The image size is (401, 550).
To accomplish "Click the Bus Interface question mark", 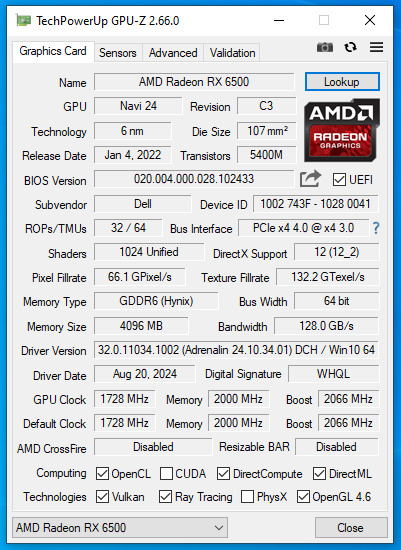I will click(376, 228).
